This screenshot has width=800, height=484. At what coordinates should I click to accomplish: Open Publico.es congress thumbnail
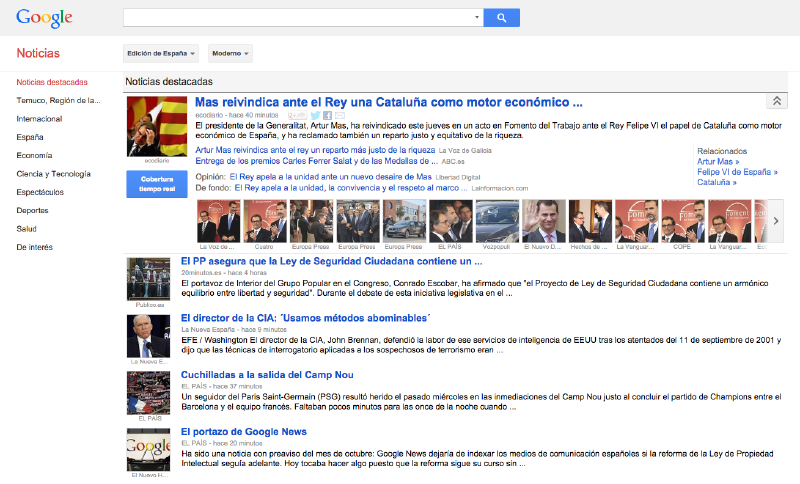(x=148, y=279)
